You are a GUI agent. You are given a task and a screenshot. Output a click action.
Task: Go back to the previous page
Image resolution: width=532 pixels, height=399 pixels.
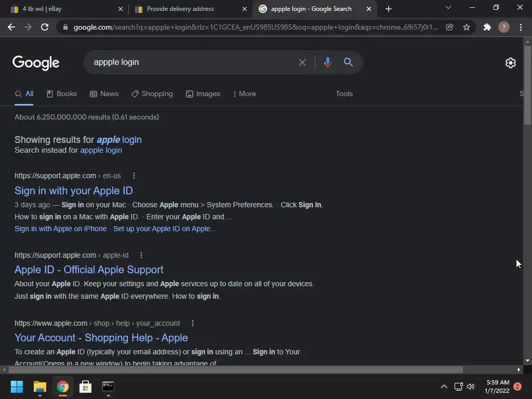coord(11,27)
